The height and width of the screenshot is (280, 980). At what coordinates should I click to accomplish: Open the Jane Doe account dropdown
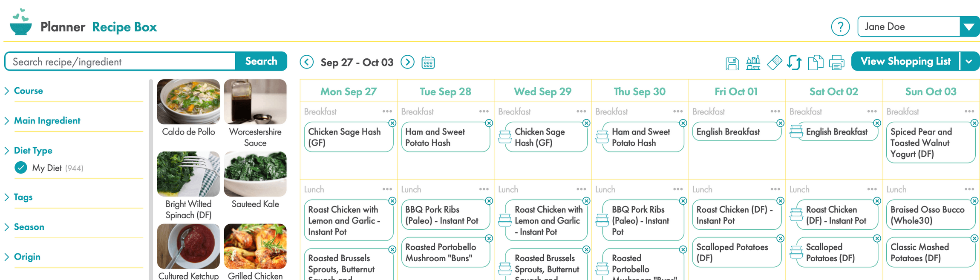[969, 27]
